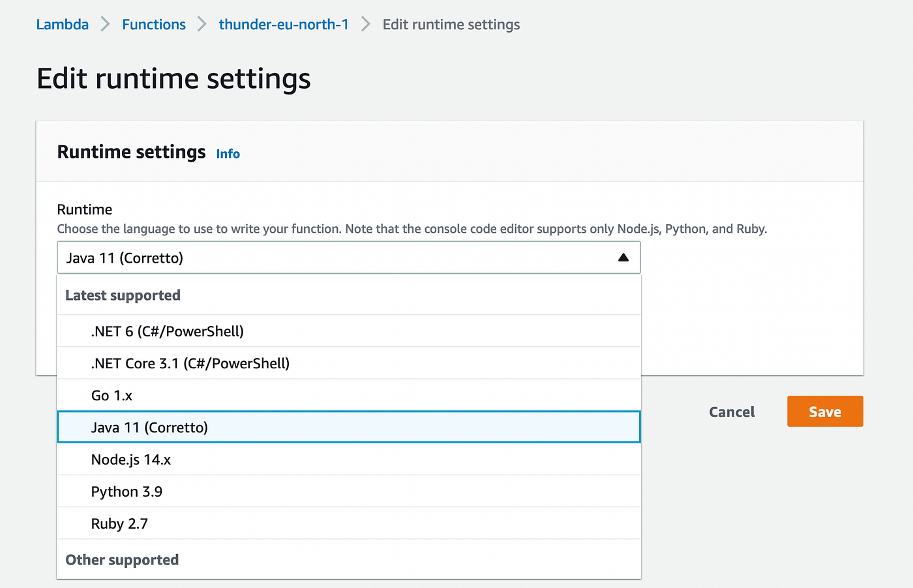Click the Other supported group header
This screenshot has height=588, width=913.
point(123,560)
